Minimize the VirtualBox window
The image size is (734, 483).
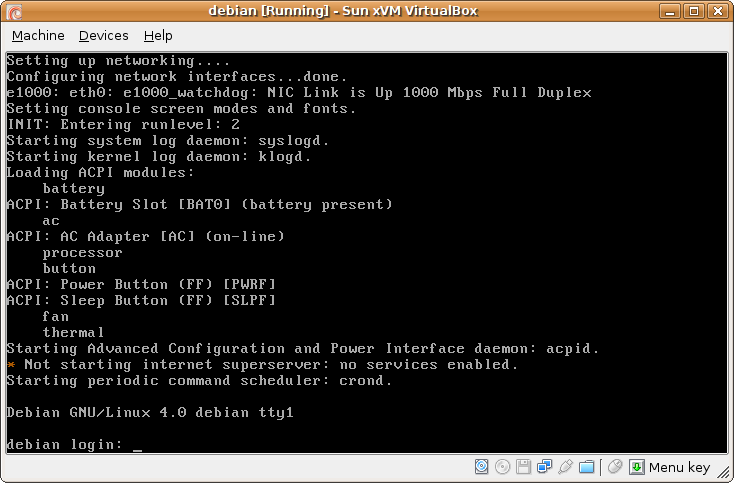[670, 11]
